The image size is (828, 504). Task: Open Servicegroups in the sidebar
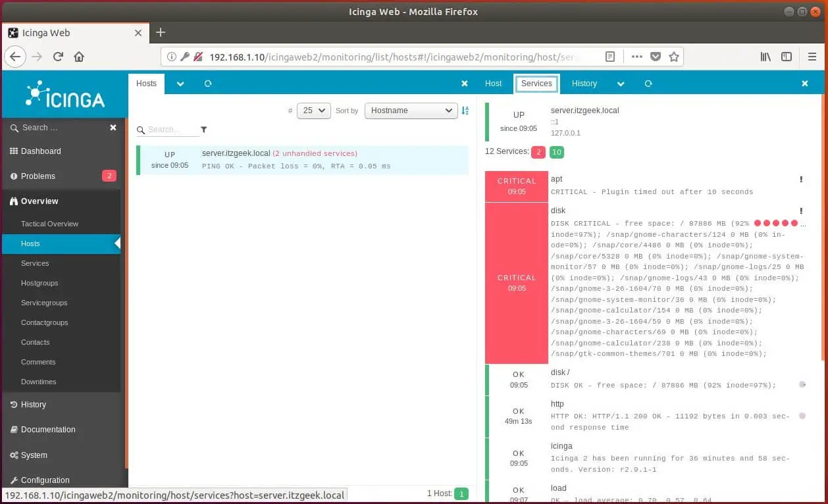tap(44, 303)
